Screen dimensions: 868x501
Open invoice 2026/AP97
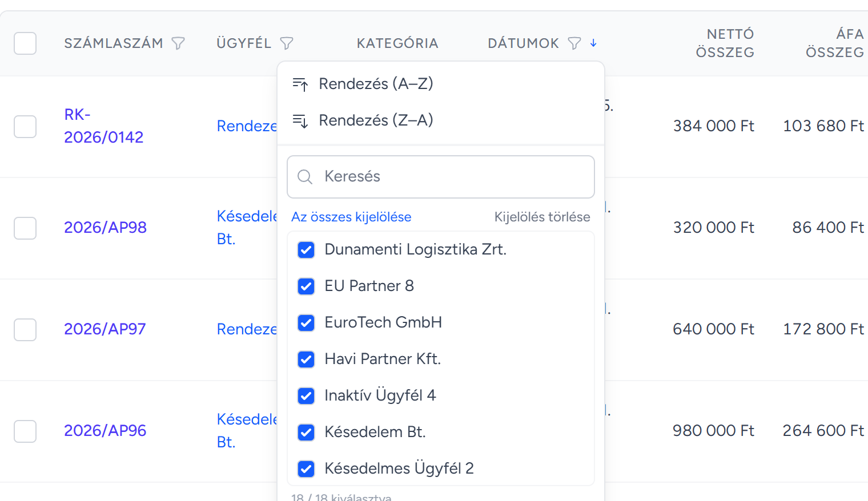tap(105, 329)
